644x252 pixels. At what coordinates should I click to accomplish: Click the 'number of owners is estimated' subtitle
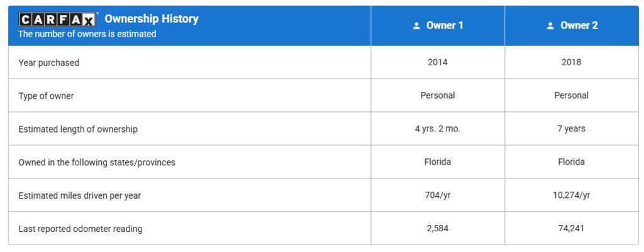(87, 34)
